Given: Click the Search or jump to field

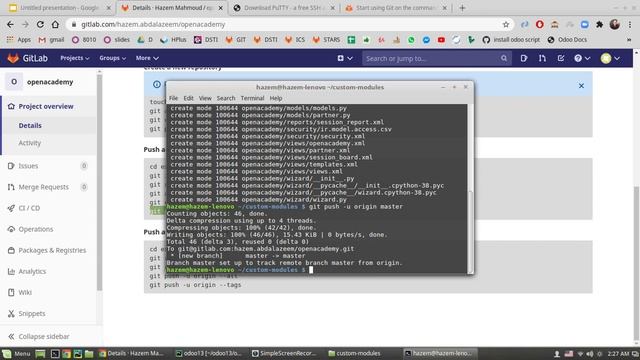Looking at the screenshot, I should [436, 58].
